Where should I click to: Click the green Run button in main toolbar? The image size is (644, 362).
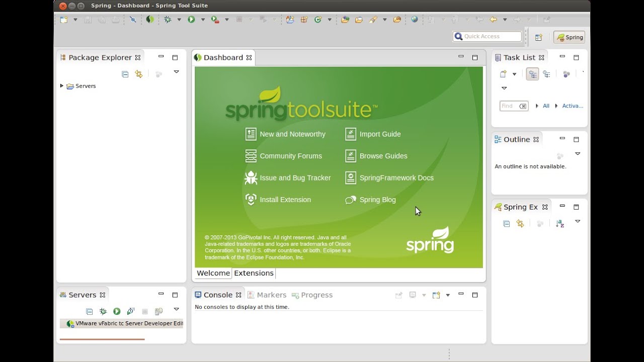191,20
